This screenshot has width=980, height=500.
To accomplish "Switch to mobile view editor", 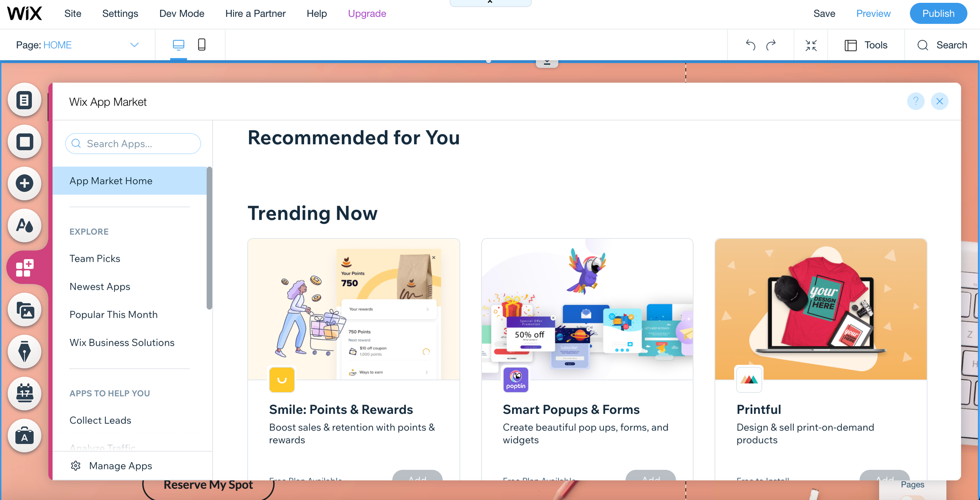I will pos(202,44).
